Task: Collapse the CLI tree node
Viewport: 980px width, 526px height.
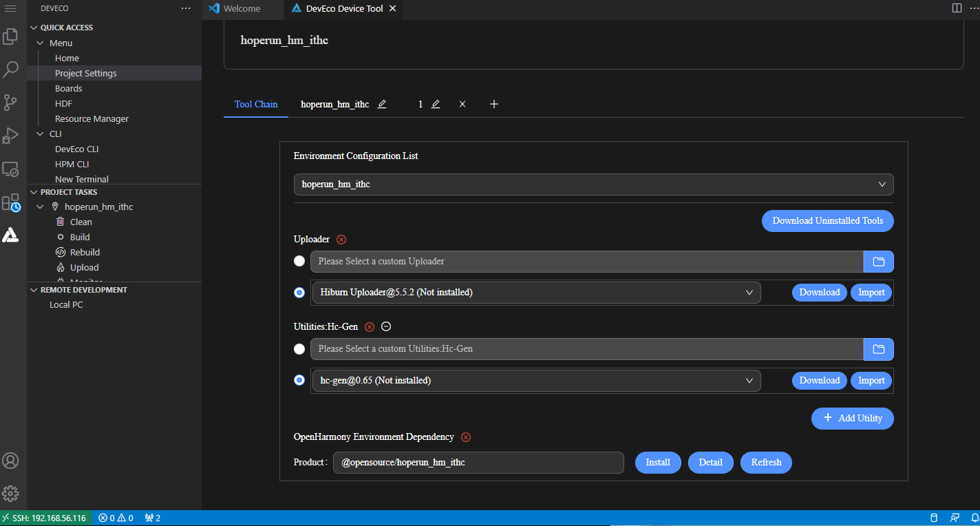Action: pyautogui.click(x=41, y=134)
